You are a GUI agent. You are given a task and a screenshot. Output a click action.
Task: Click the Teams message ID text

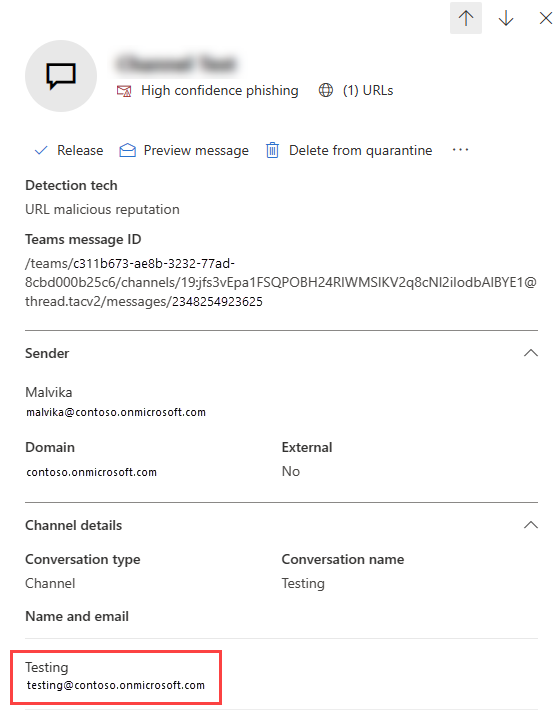tap(281, 282)
